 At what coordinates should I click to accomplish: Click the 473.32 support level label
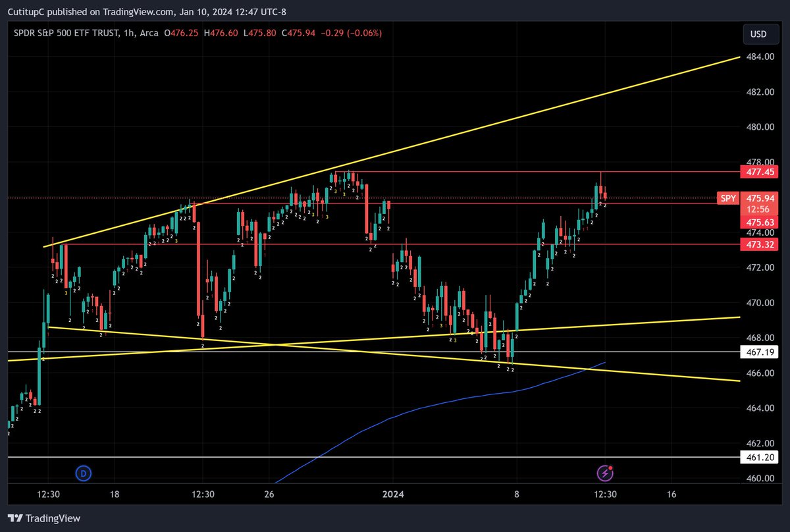(758, 244)
